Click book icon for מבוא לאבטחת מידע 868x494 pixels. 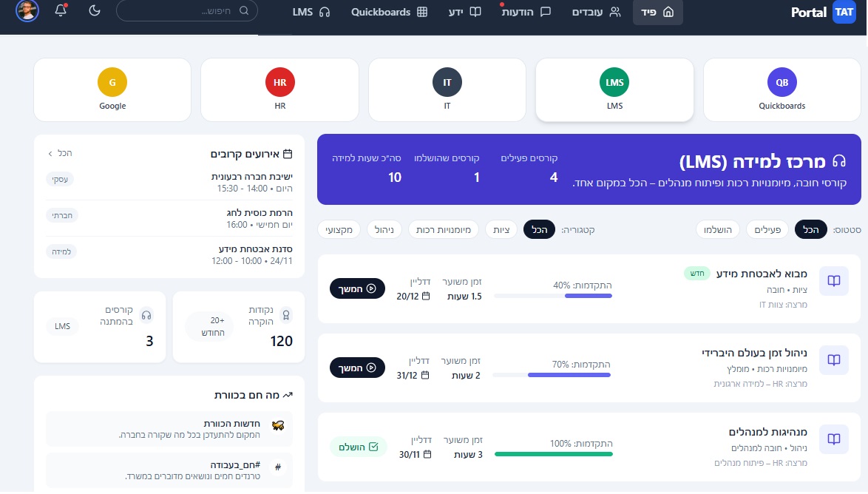(833, 281)
